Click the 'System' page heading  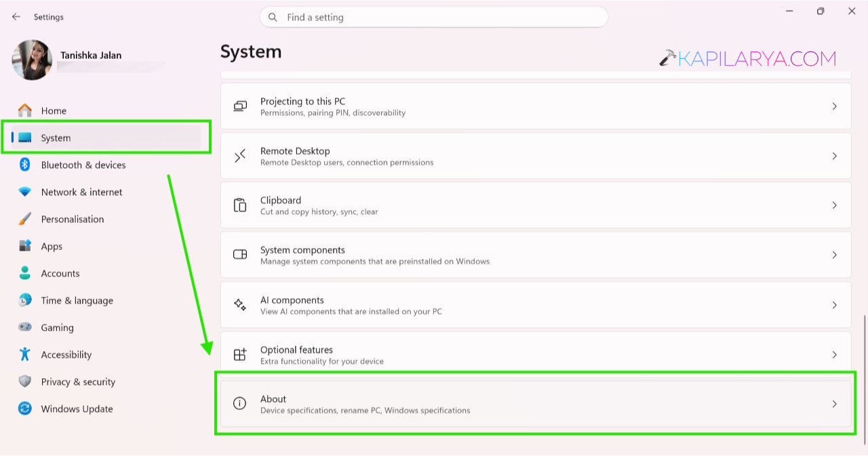251,52
